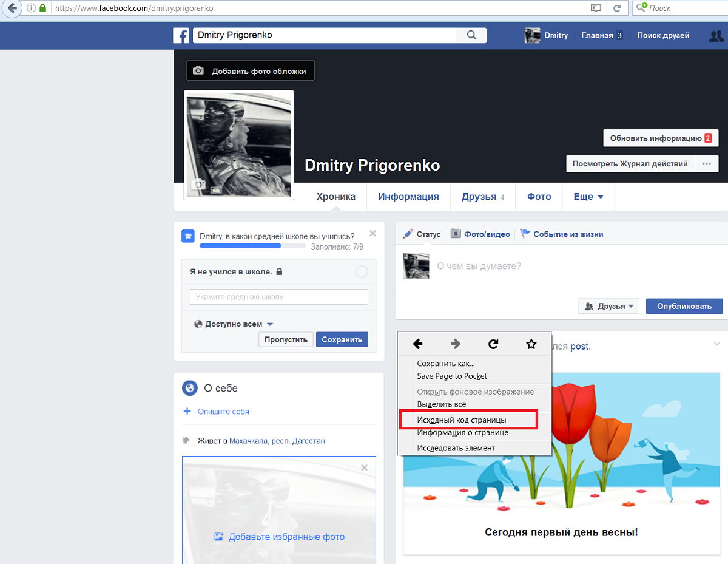Select the 'Я не учился в школе' radio button
Viewport: 728px width, 564px height.
click(362, 272)
